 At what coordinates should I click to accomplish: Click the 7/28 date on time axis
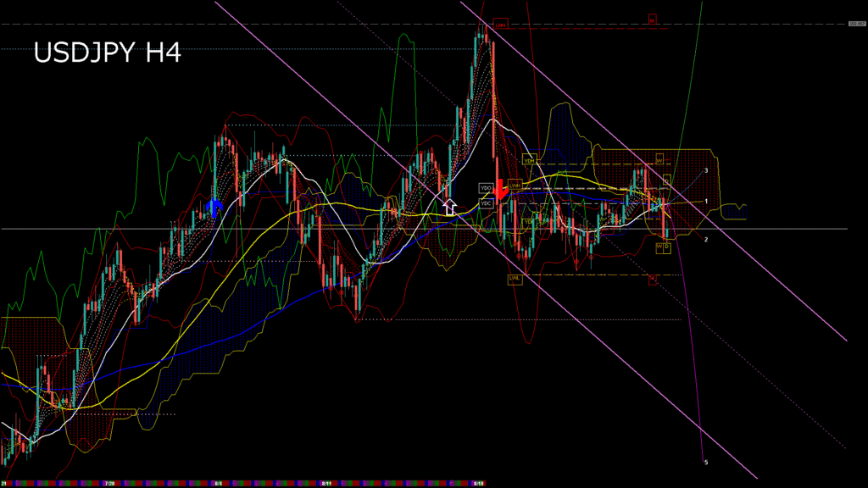tap(109, 484)
